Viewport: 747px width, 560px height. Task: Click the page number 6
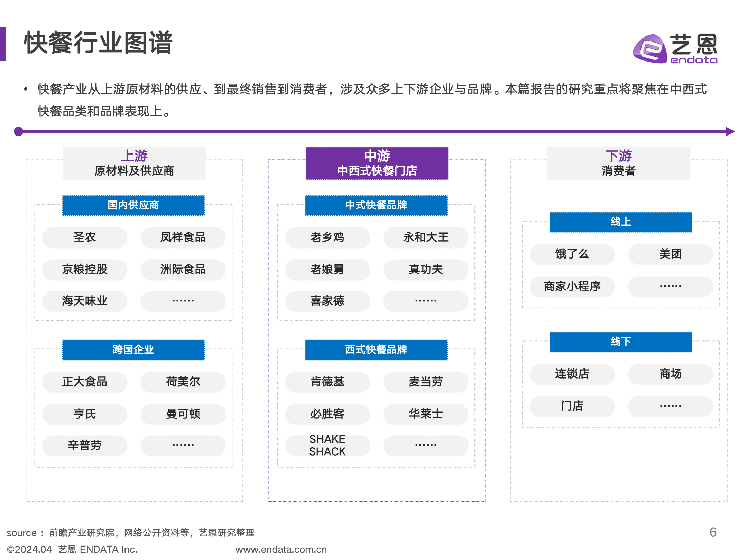pyautogui.click(x=713, y=532)
